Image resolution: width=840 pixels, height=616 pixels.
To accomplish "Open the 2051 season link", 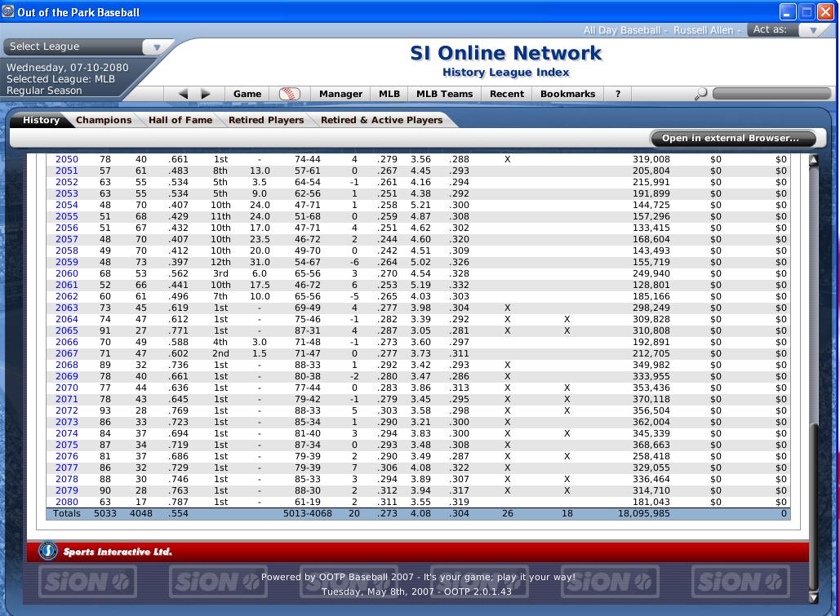I will pyautogui.click(x=67, y=171).
